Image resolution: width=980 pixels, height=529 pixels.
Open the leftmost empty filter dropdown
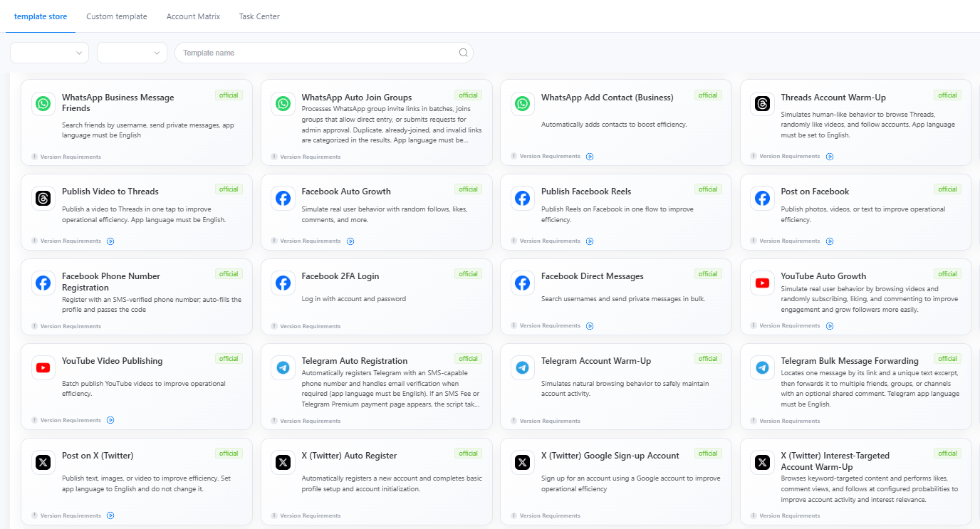click(x=49, y=53)
